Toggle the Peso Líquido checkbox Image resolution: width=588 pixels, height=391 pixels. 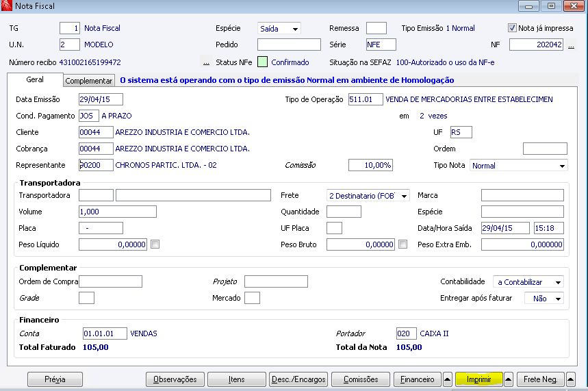tap(155, 244)
